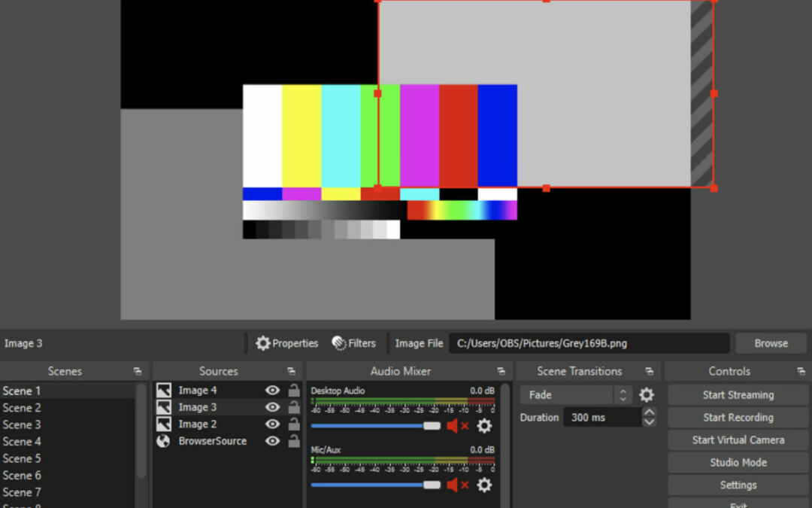Lock the Image 2 source
The height and width of the screenshot is (508, 812).
pyautogui.click(x=294, y=424)
